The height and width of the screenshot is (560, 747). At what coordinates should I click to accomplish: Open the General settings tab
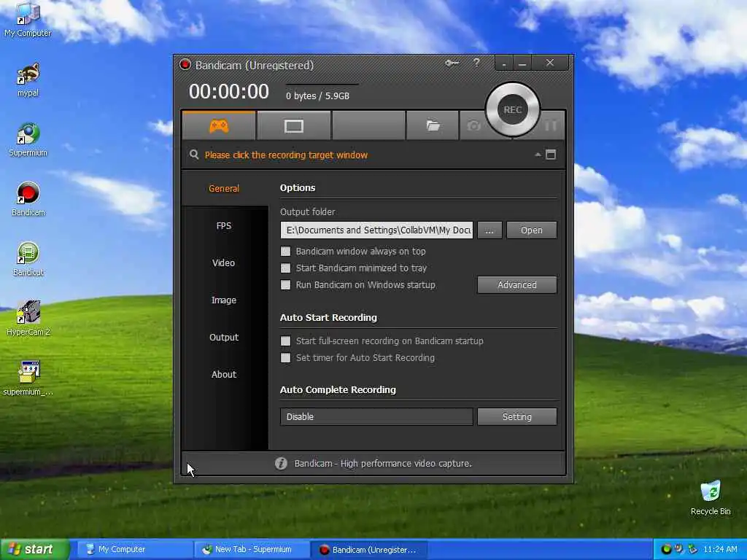(x=224, y=189)
